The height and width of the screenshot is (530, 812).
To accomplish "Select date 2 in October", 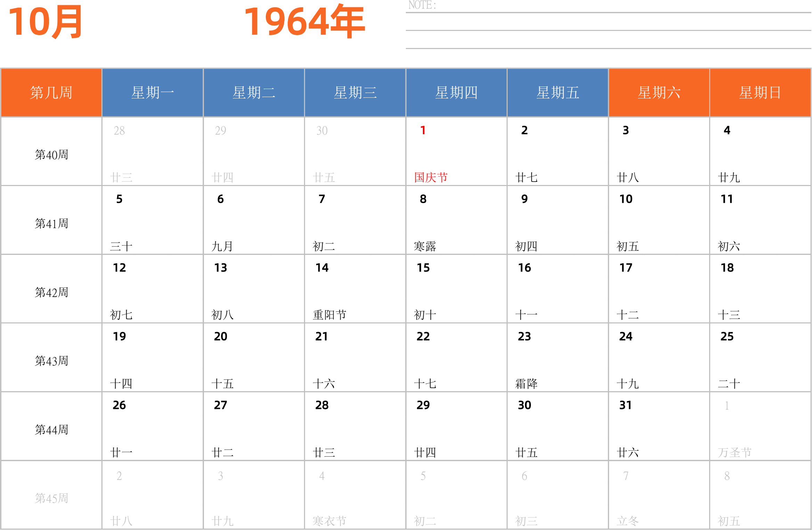I will coord(524,130).
